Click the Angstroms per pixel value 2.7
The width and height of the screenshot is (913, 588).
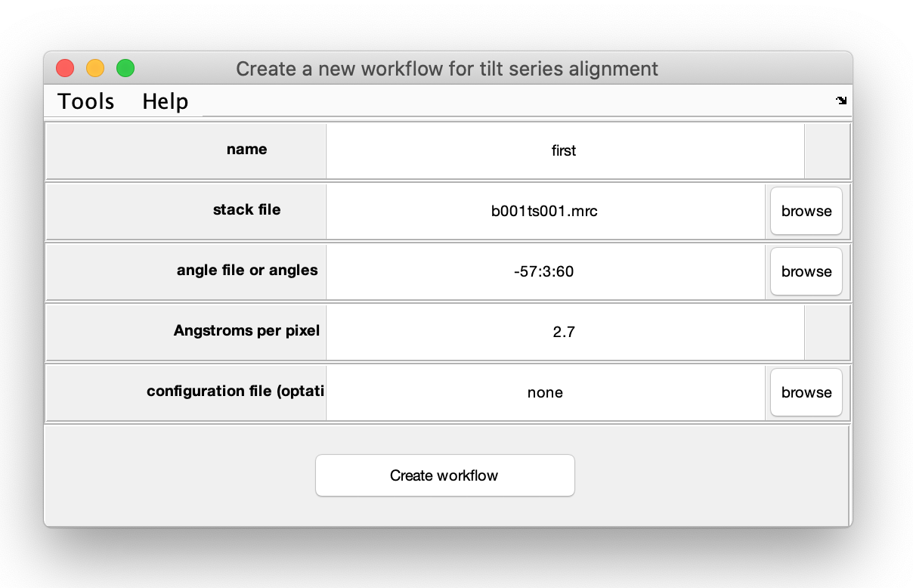[x=564, y=333]
